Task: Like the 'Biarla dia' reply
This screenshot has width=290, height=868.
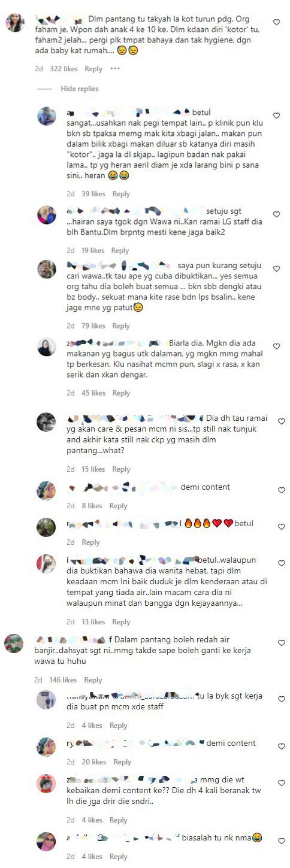Action: [276, 347]
